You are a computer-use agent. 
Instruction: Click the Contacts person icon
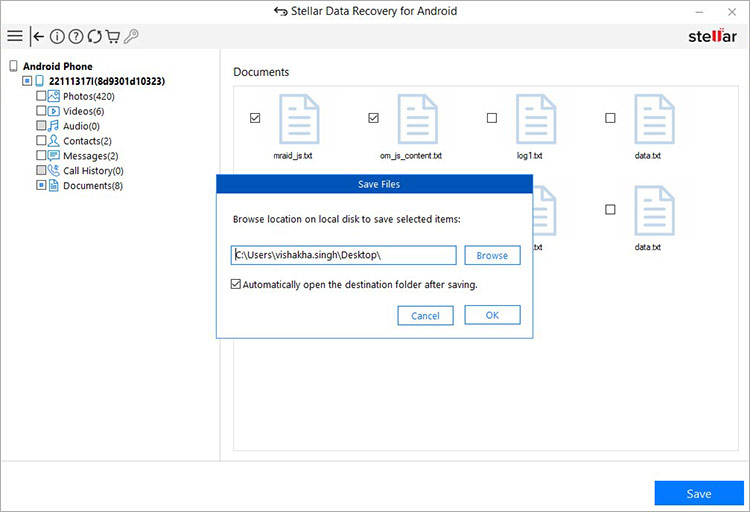coord(54,141)
